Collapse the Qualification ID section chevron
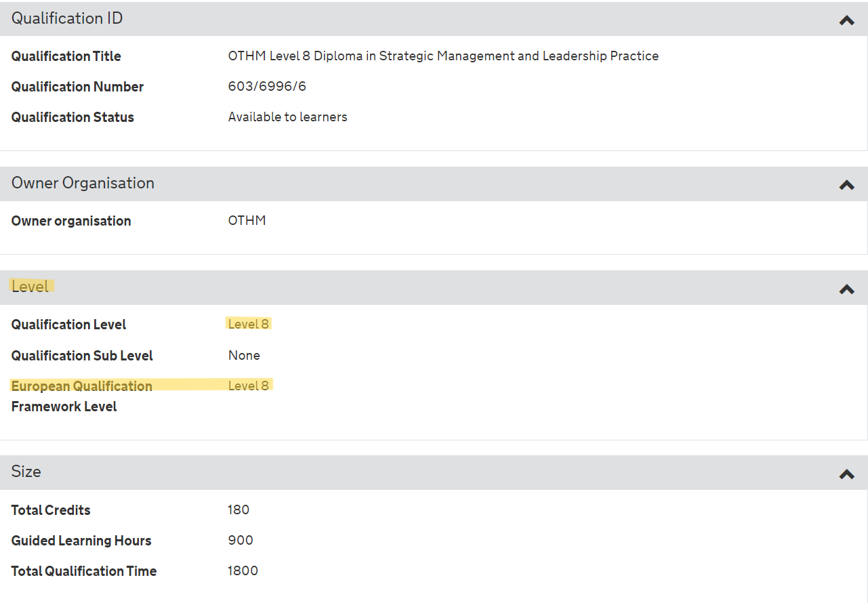This screenshot has height=603, width=868. [x=846, y=20]
